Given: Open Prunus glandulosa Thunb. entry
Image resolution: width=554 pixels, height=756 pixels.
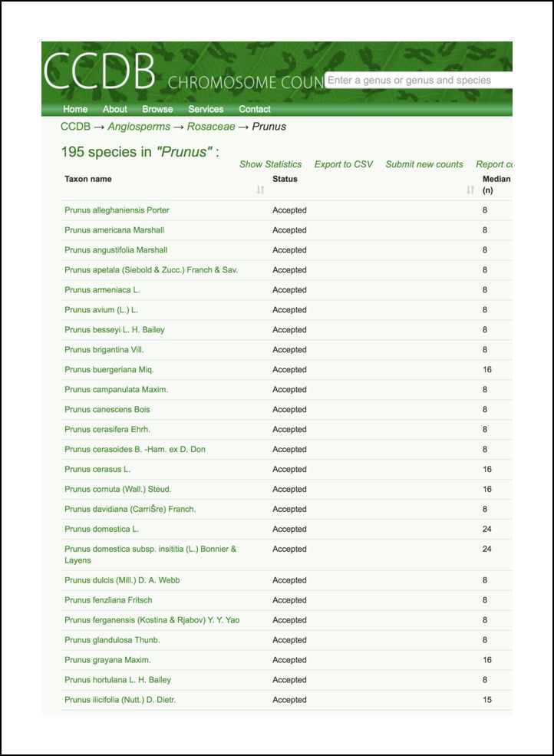Looking at the screenshot, I should (x=112, y=640).
